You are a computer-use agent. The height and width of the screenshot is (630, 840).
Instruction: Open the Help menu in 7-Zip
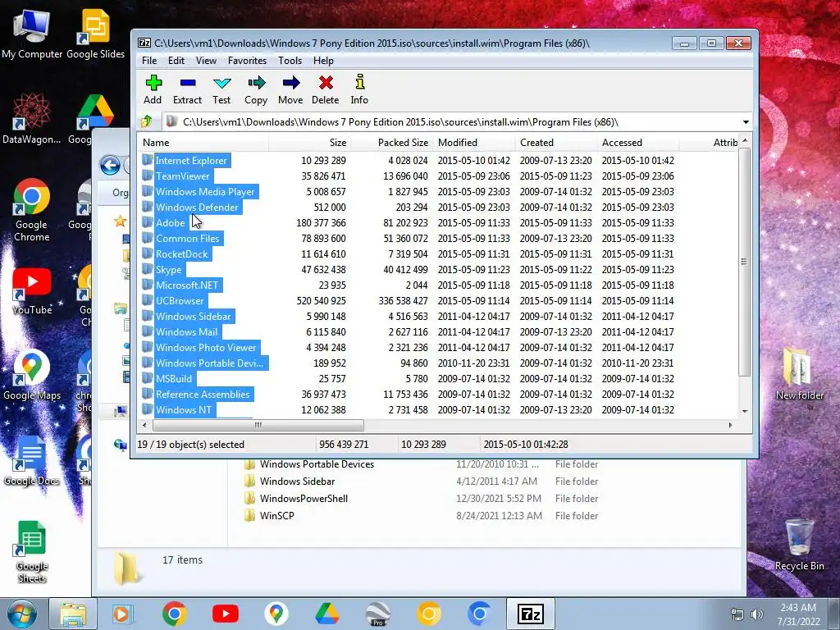tap(323, 61)
